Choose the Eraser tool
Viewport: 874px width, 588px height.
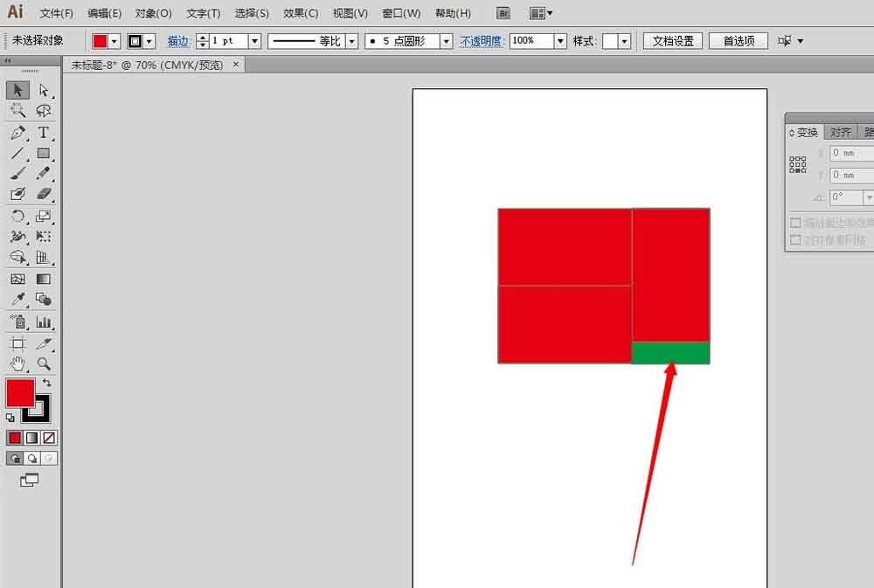coord(44,194)
